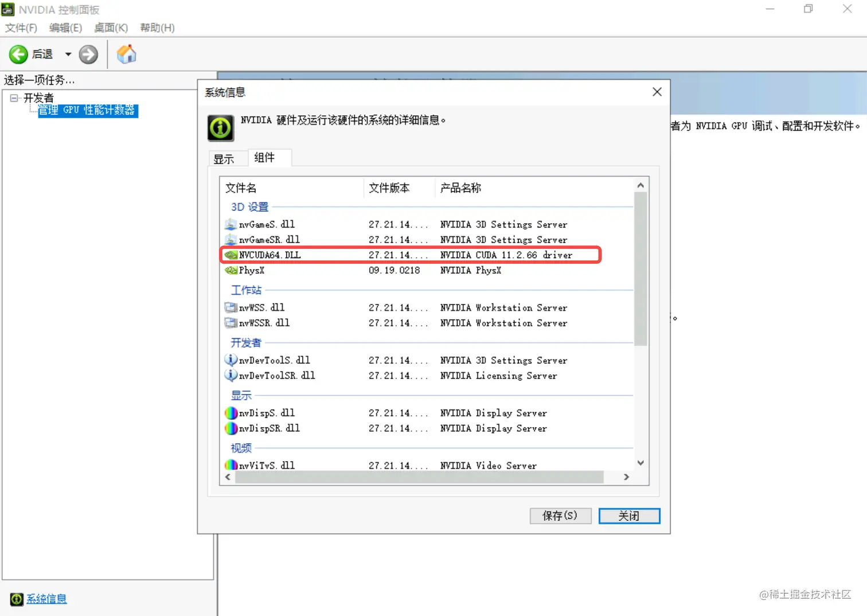
Task: Click the nvDispS.dll color icon
Action: (x=231, y=413)
